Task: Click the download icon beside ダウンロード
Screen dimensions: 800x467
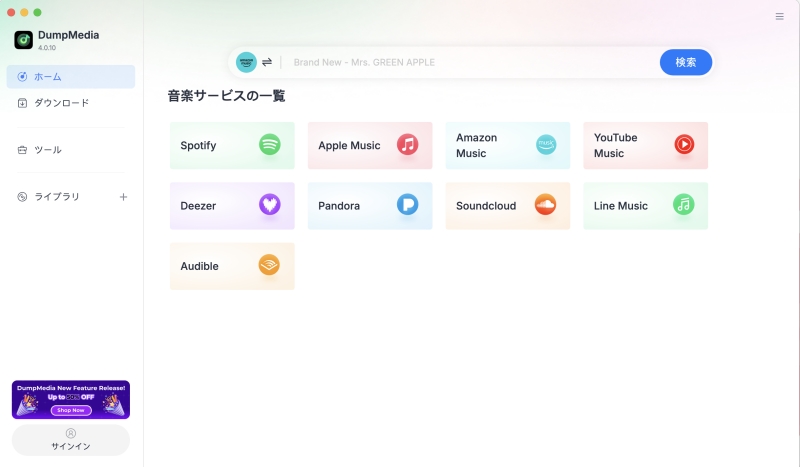Action: [x=22, y=103]
